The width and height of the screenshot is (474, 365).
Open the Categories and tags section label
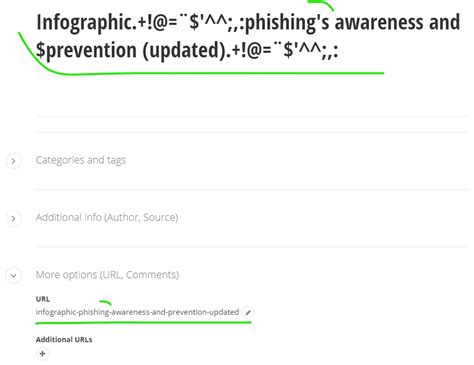coord(81,160)
